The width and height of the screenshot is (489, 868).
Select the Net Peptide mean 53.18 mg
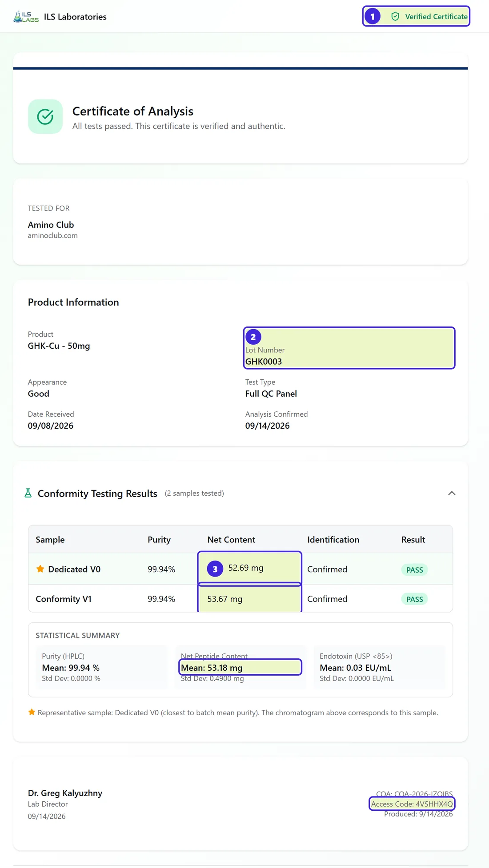(x=212, y=668)
